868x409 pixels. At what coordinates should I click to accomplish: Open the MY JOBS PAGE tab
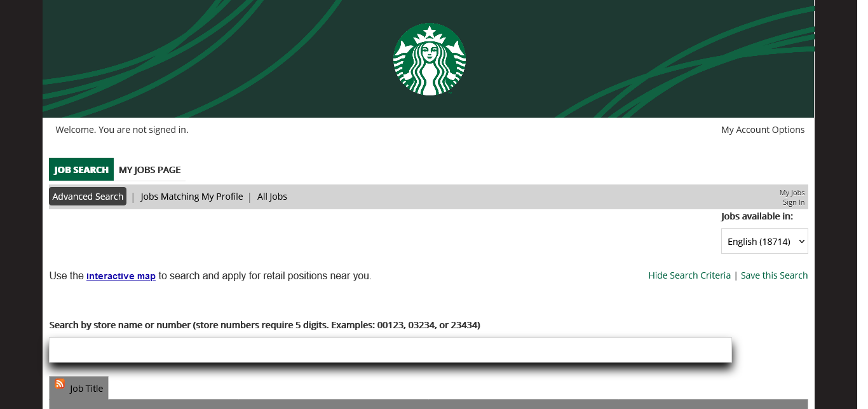coord(150,170)
